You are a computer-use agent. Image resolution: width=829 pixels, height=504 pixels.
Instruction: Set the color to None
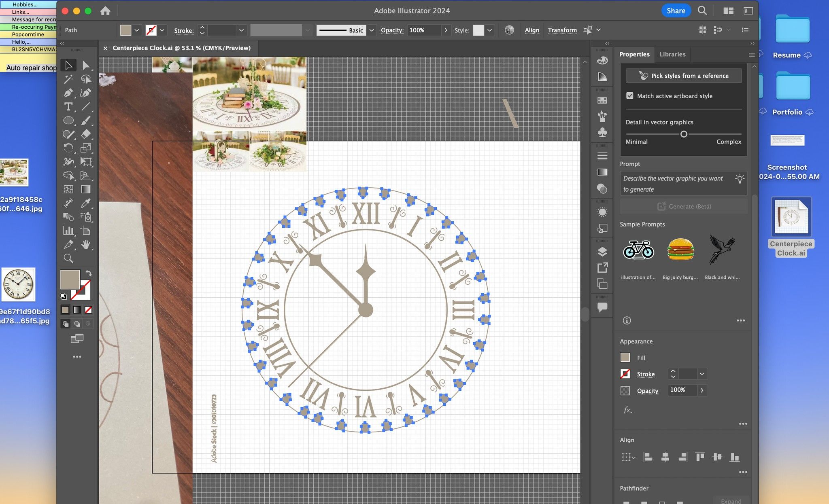(88, 310)
